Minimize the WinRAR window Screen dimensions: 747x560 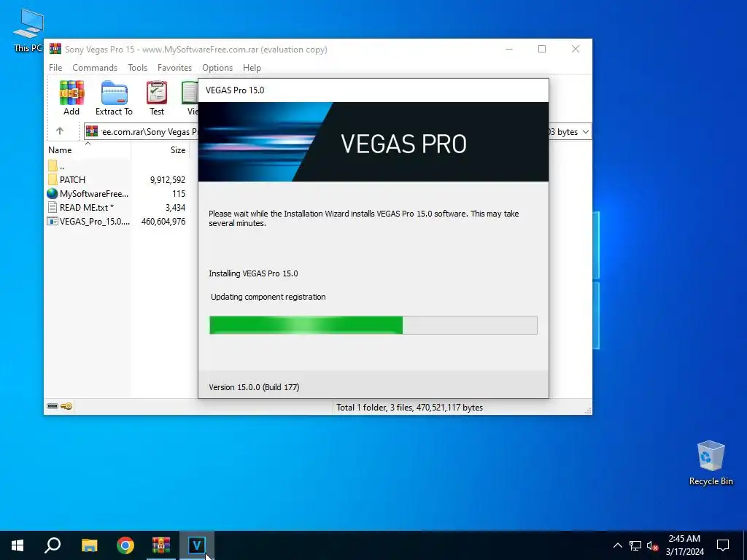(x=508, y=49)
